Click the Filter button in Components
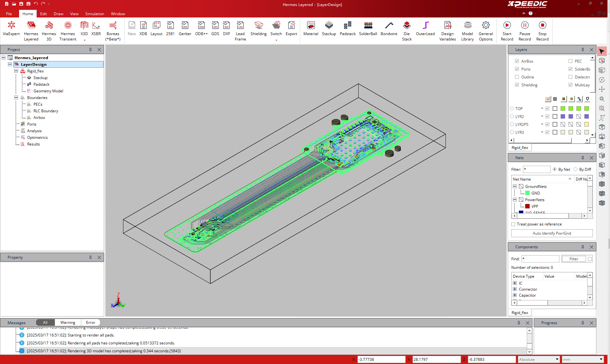The width and height of the screenshot is (610, 364). point(574,259)
